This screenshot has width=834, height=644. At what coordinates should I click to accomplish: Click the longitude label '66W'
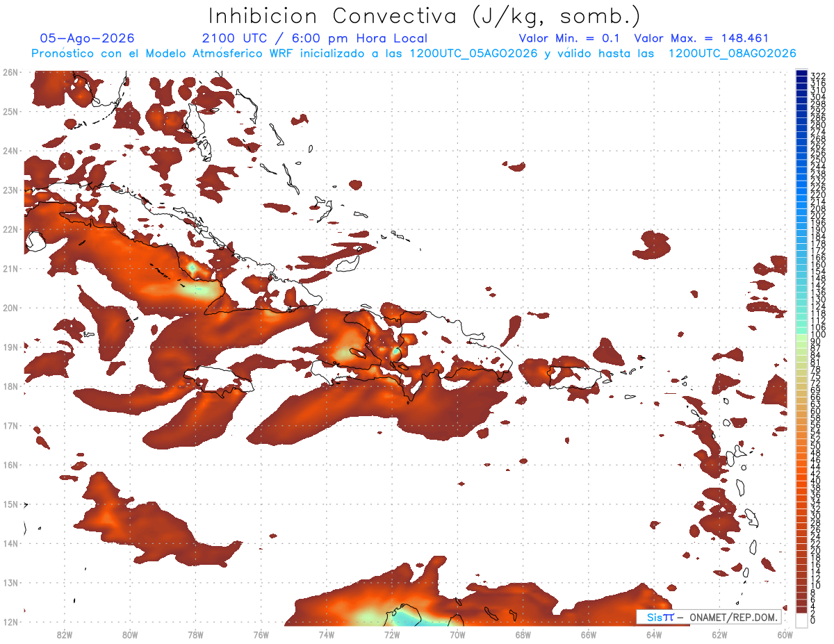coord(588,635)
